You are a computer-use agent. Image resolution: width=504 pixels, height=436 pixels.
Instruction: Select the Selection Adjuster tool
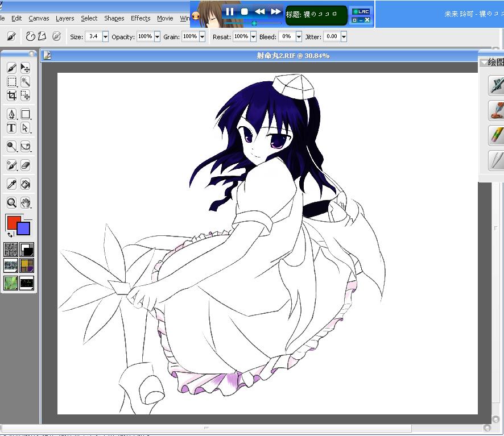(25, 95)
